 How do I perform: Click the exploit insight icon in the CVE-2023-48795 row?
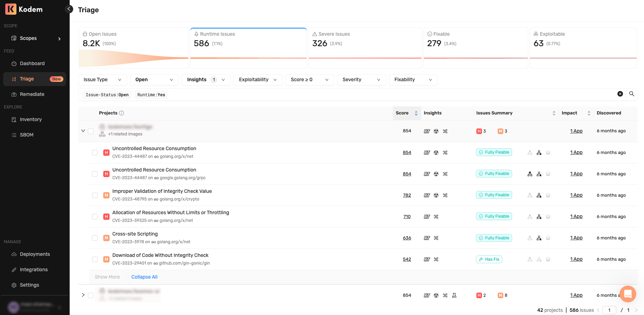tap(436, 195)
